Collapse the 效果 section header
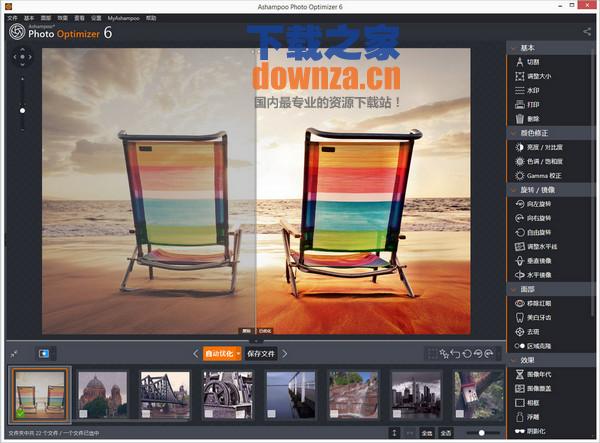The height and width of the screenshot is (443, 600). pyautogui.click(x=549, y=360)
